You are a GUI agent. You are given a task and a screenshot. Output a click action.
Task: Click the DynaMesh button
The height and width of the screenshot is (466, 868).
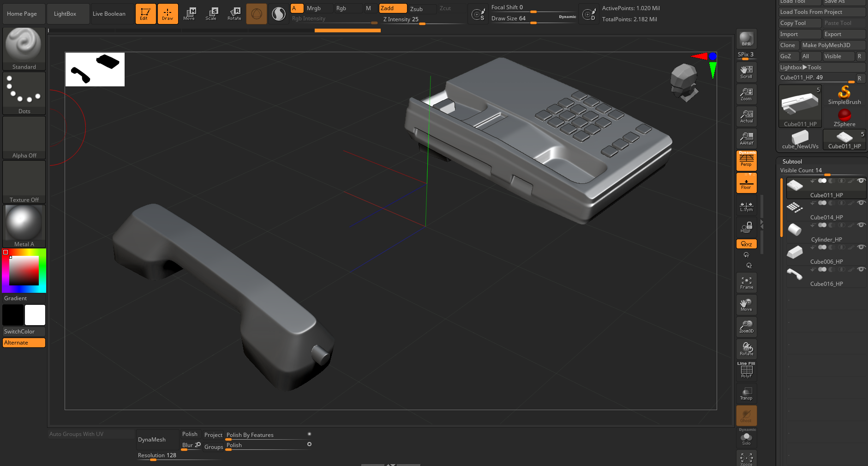(x=157, y=440)
